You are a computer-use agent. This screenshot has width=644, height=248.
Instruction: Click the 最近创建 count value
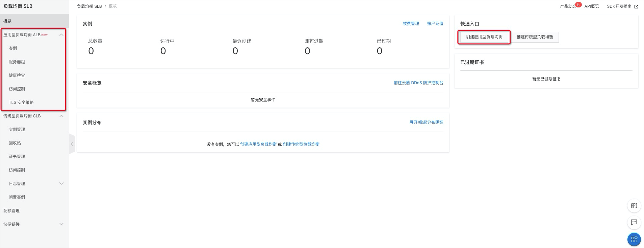tap(235, 51)
